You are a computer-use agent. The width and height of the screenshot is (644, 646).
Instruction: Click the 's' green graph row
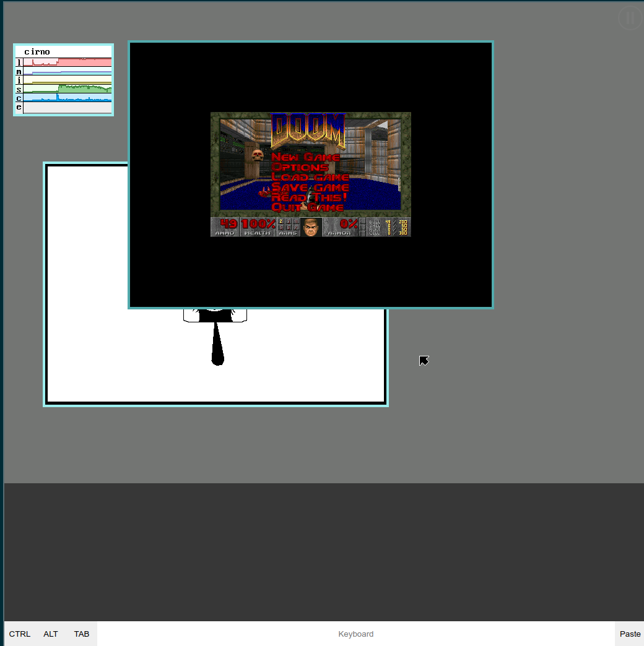[x=64, y=89]
